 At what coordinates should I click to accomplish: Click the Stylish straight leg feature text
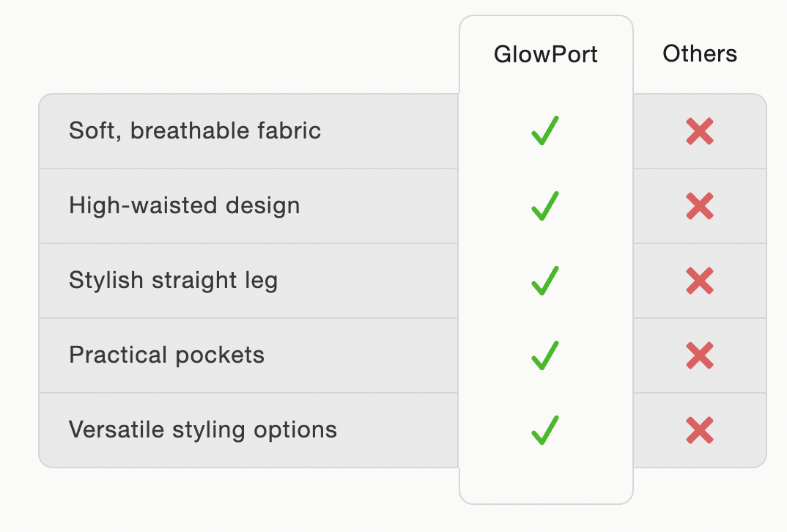point(174,281)
